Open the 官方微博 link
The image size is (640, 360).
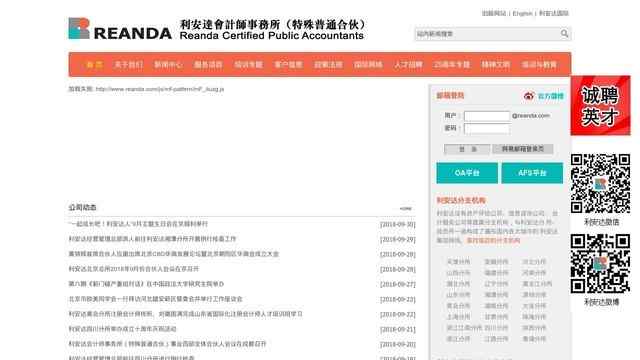[x=551, y=96]
